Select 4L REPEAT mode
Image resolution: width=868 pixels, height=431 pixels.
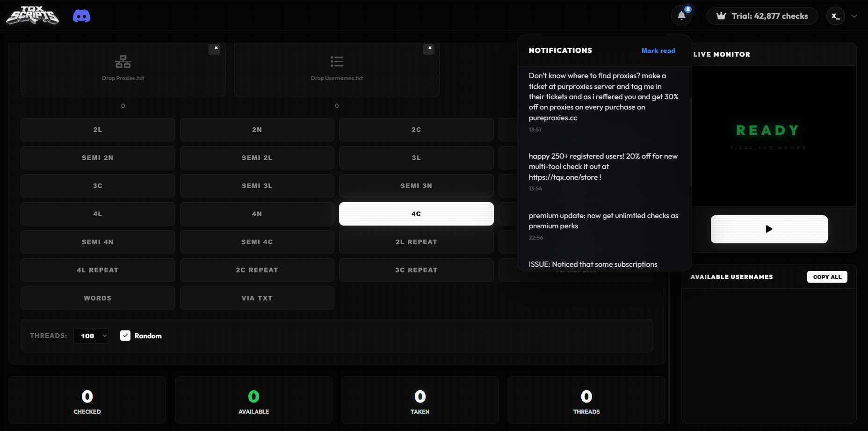(x=98, y=270)
